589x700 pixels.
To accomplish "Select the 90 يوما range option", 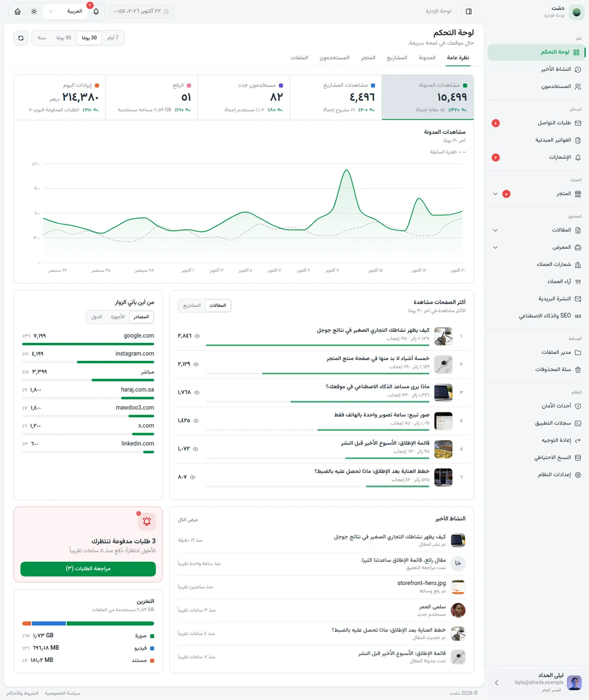I will [x=64, y=38].
